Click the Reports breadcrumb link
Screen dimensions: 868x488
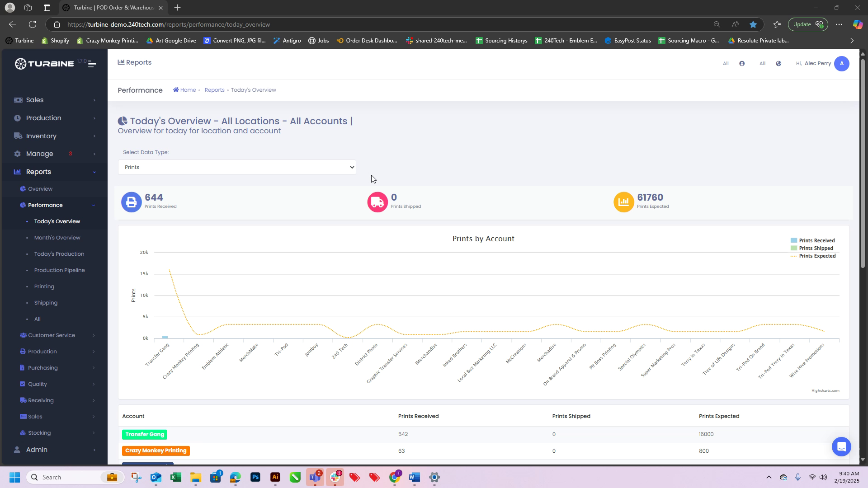pyautogui.click(x=214, y=90)
